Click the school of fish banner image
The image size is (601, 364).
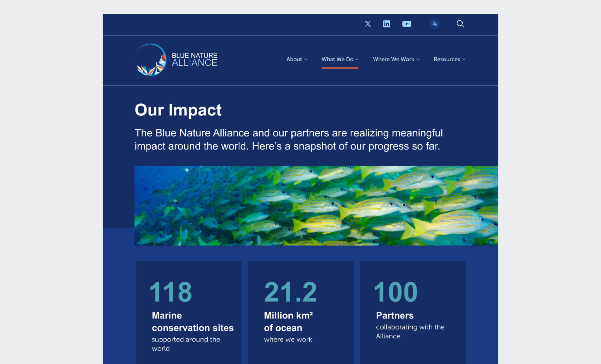click(x=316, y=206)
